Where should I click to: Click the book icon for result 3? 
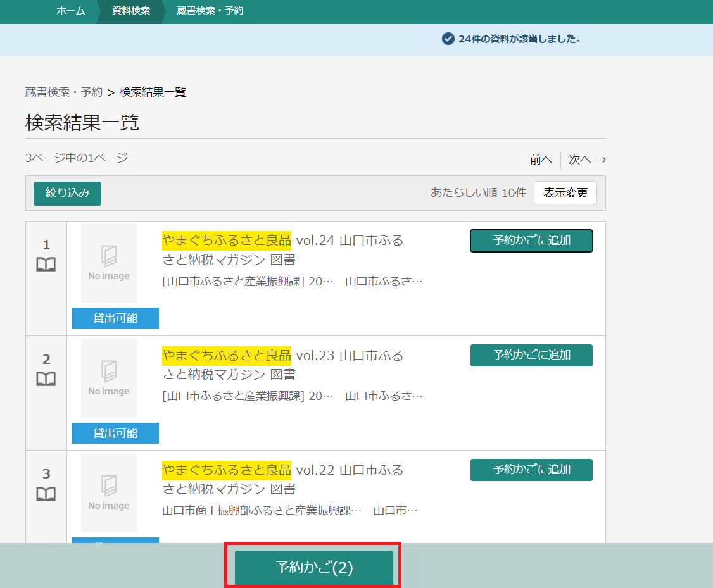point(46,494)
